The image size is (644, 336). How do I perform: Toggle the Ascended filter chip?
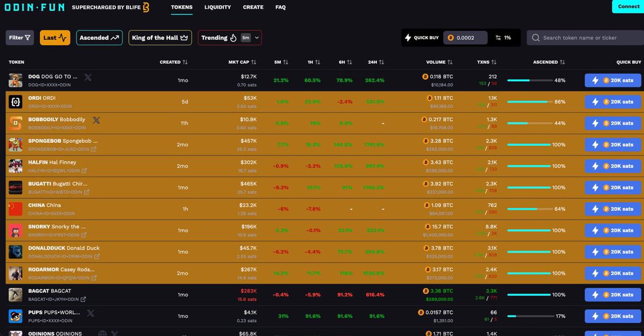(x=99, y=38)
